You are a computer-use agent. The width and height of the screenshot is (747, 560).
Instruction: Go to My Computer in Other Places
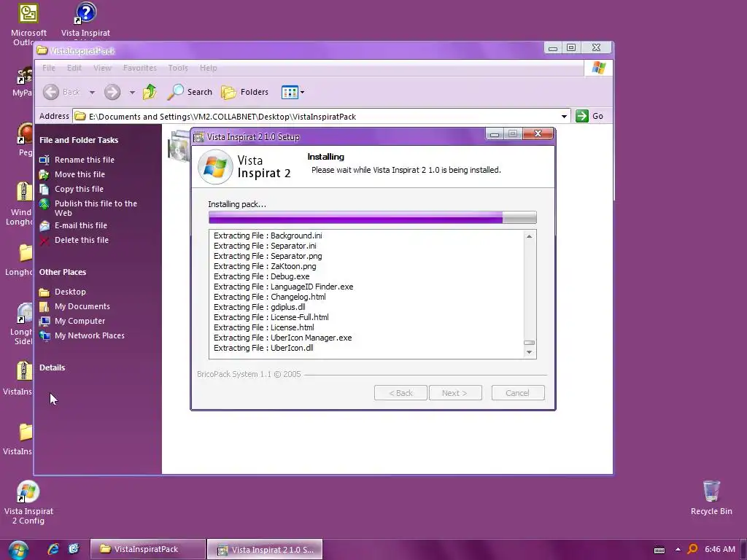coord(80,321)
